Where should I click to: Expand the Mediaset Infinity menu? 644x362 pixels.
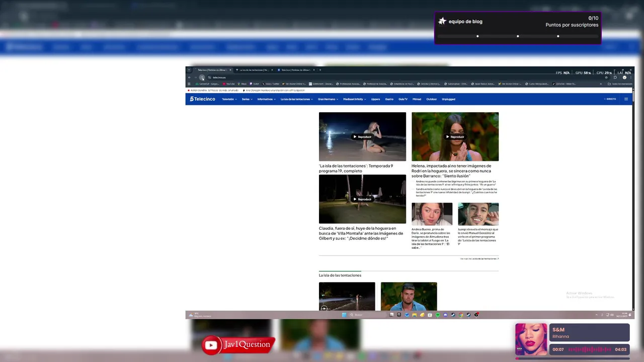[x=355, y=99]
